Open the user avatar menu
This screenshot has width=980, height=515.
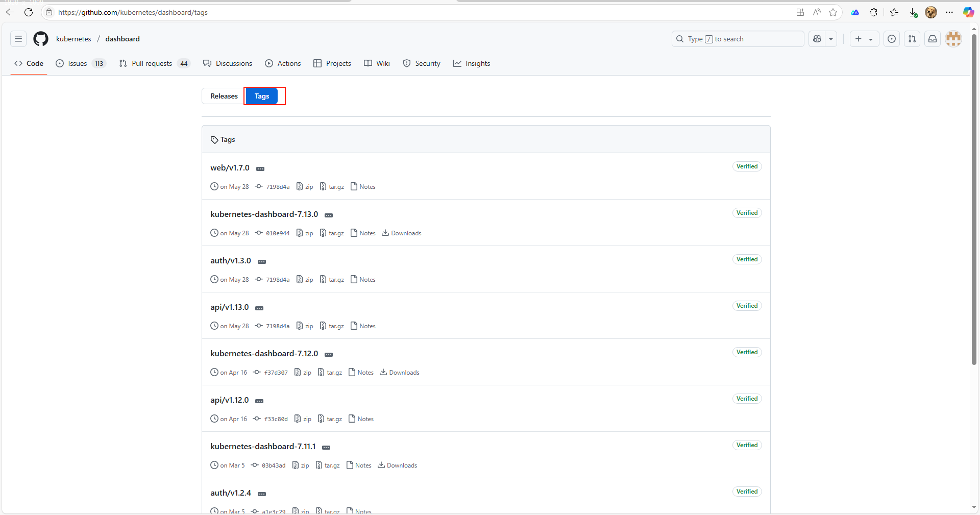pyautogui.click(x=953, y=39)
